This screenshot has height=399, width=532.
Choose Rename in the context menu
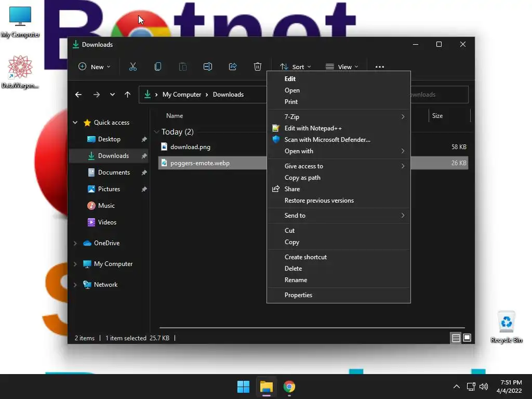tap(339, 280)
